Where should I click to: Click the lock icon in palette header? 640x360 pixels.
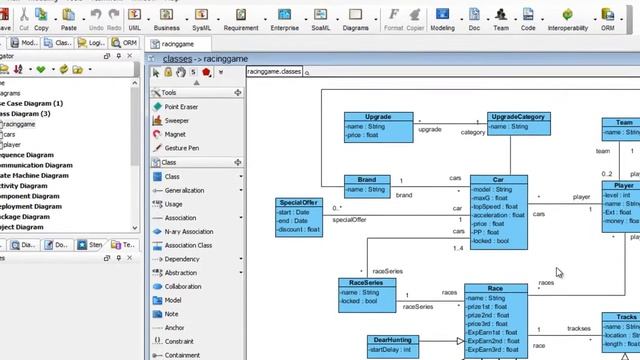[168, 72]
